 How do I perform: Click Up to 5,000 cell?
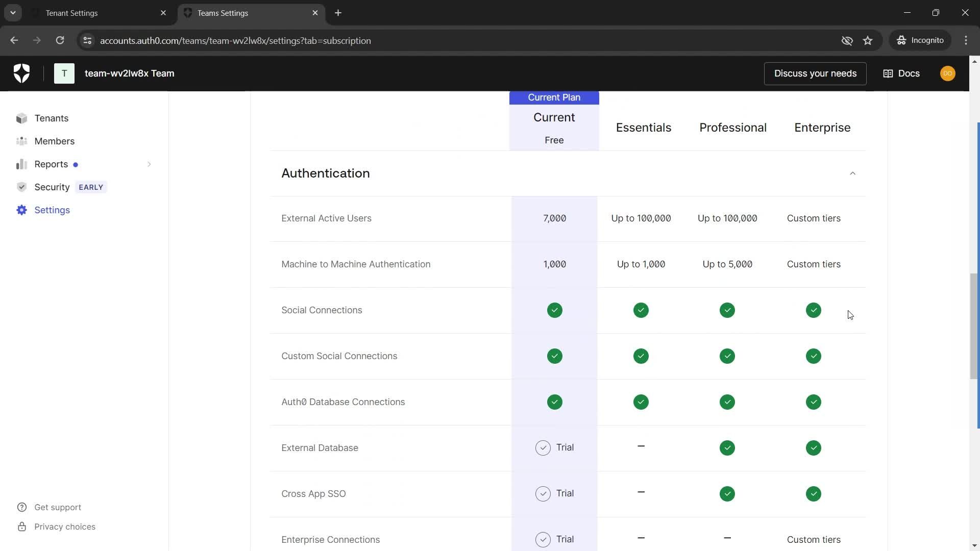tap(727, 264)
